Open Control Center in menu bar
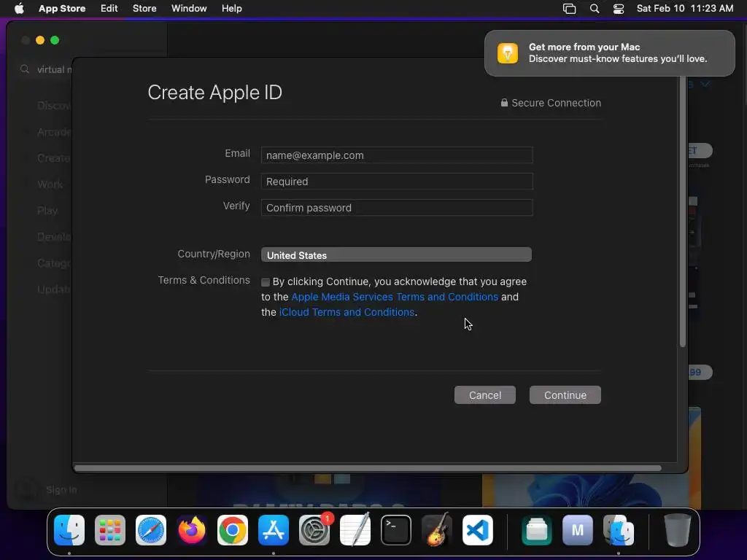 (x=619, y=9)
